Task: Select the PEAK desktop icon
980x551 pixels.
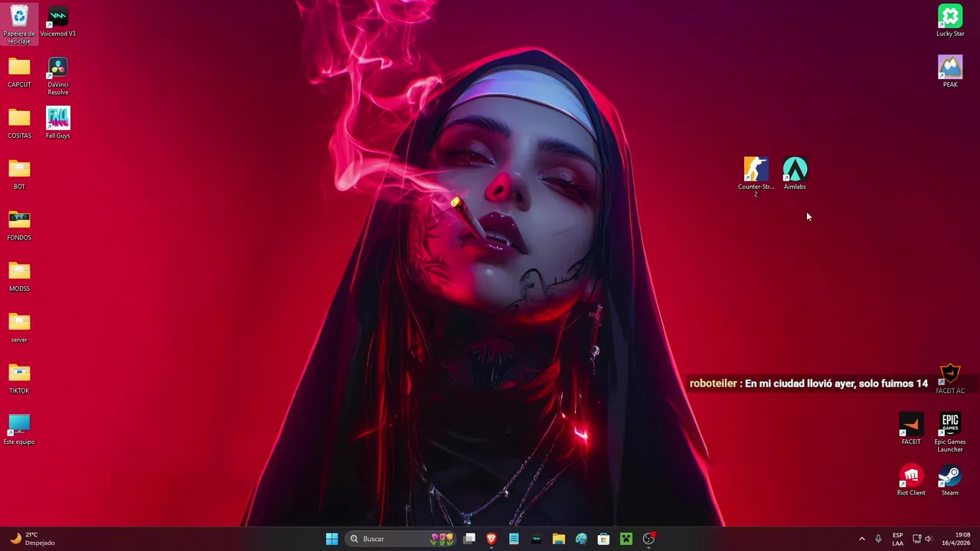Action: [950, 72]
